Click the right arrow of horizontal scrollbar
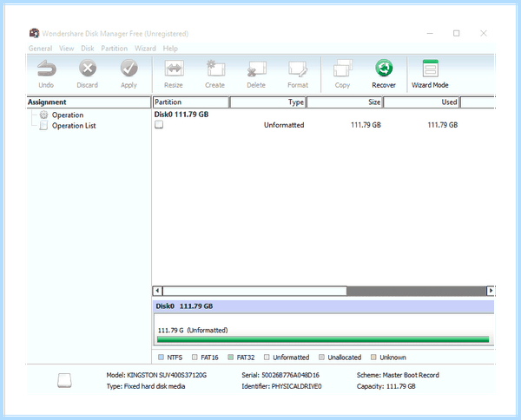 pos(491,291)
